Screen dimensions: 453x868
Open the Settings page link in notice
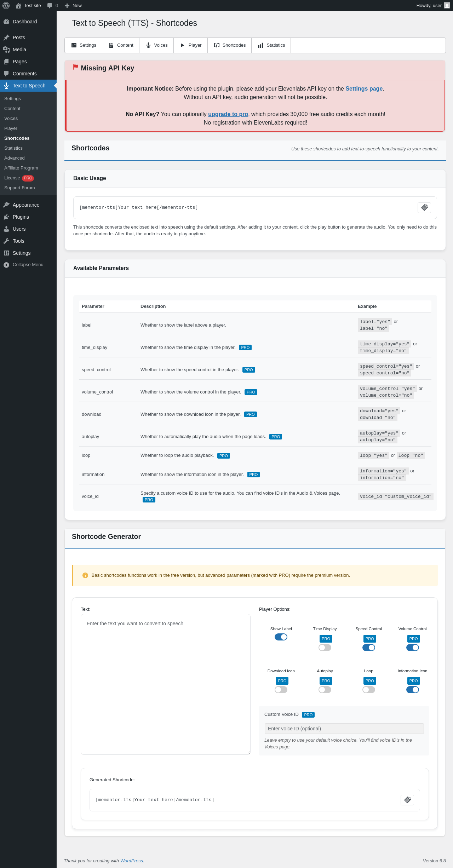[x=364, y=89]
